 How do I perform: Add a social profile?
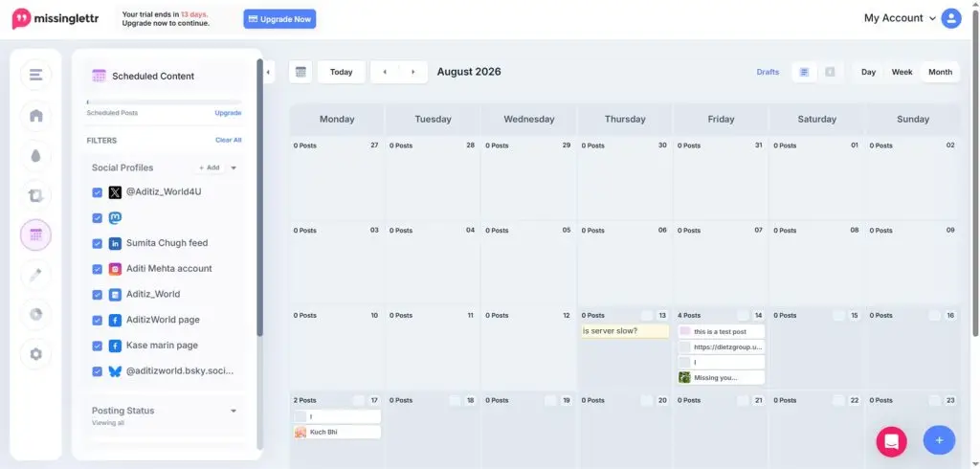(210, 167)
